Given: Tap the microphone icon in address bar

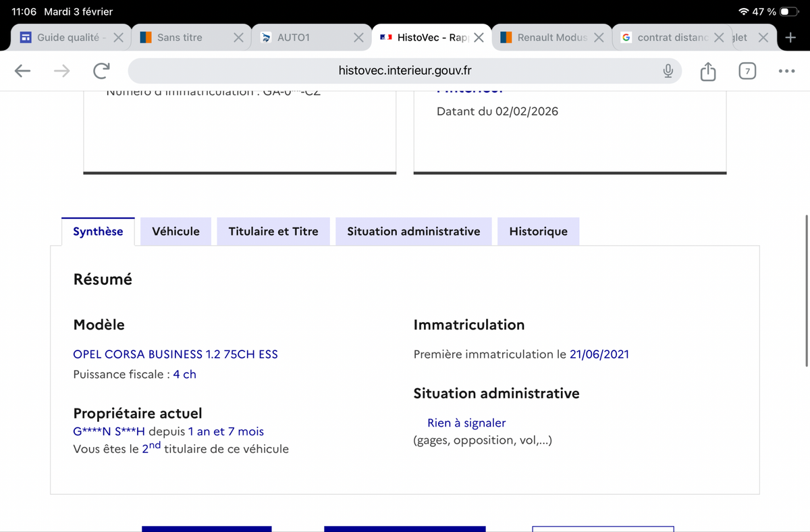Looking at the screenshot, I should coord(668,71).
